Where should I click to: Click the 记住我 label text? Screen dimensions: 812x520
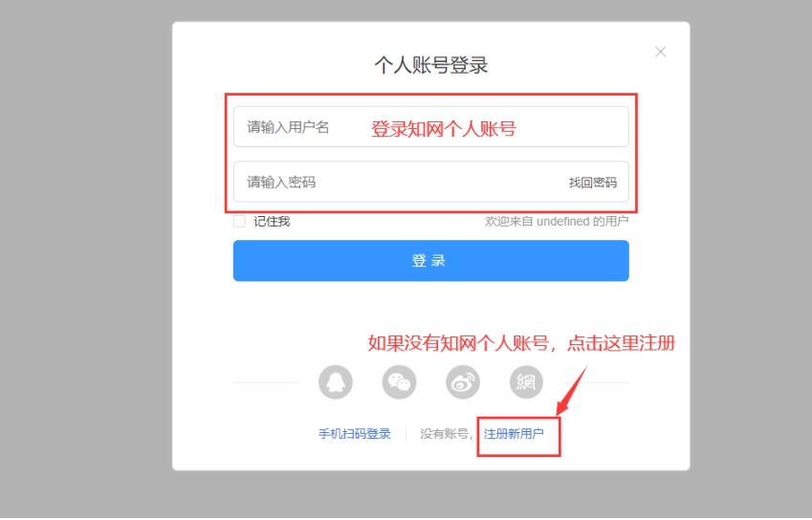click(x=272, y=222)
